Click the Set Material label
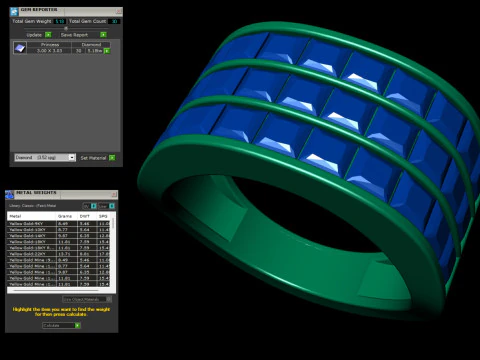Image resolution: width=480 pixels, height=360 pixels. pyautogui.click(x=93, y=158)
